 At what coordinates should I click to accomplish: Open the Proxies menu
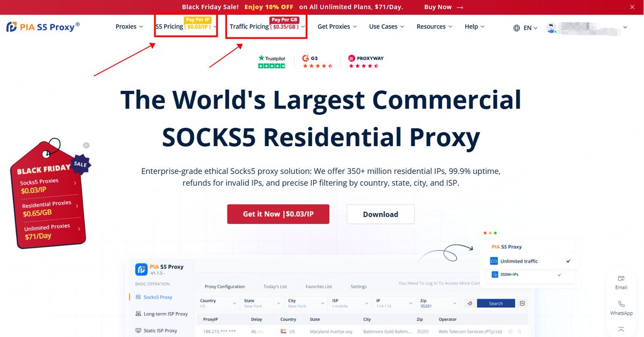129,26
